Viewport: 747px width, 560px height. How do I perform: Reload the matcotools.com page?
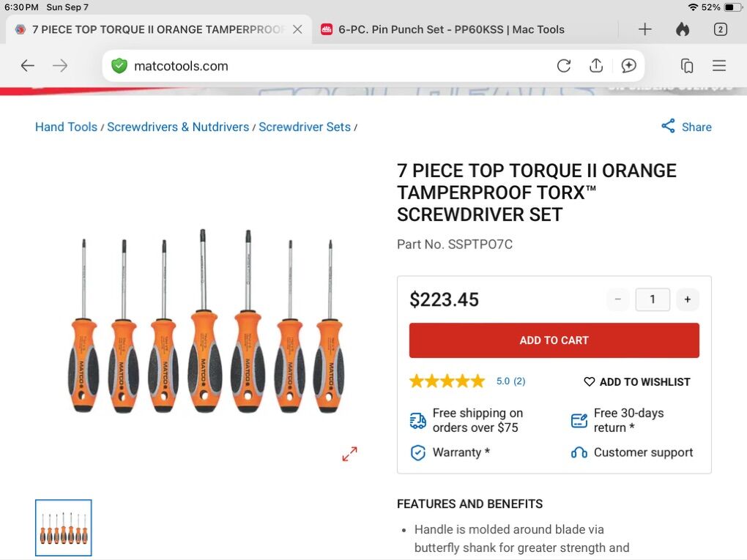click(563, 66)
